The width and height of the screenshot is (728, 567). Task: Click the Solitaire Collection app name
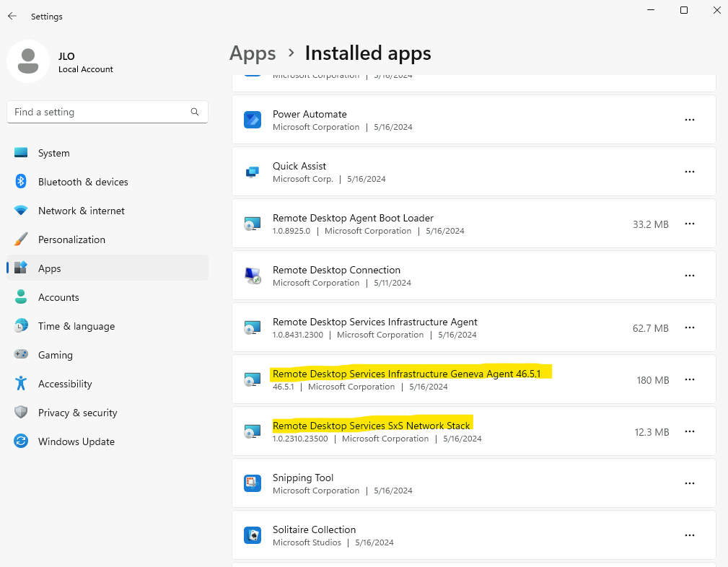(x=314, y=530)
